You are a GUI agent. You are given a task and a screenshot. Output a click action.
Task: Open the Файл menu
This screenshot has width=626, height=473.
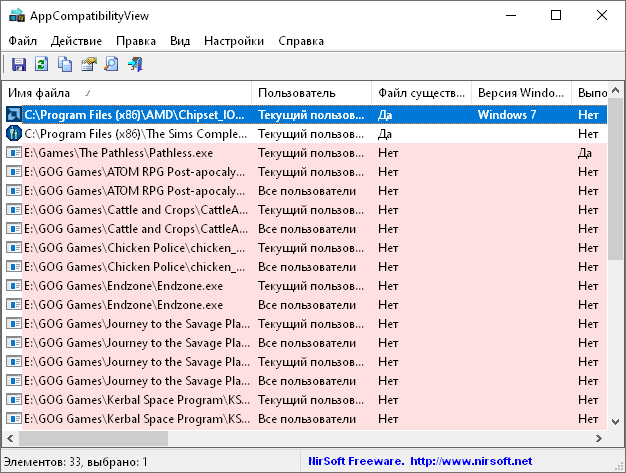(x=23, y=41)
